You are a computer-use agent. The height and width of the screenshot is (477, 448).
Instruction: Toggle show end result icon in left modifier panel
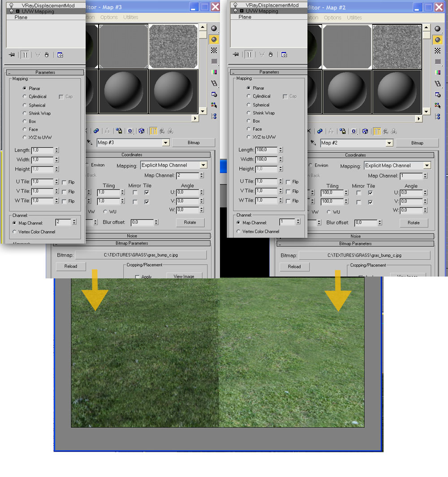[x=25, y=55]
